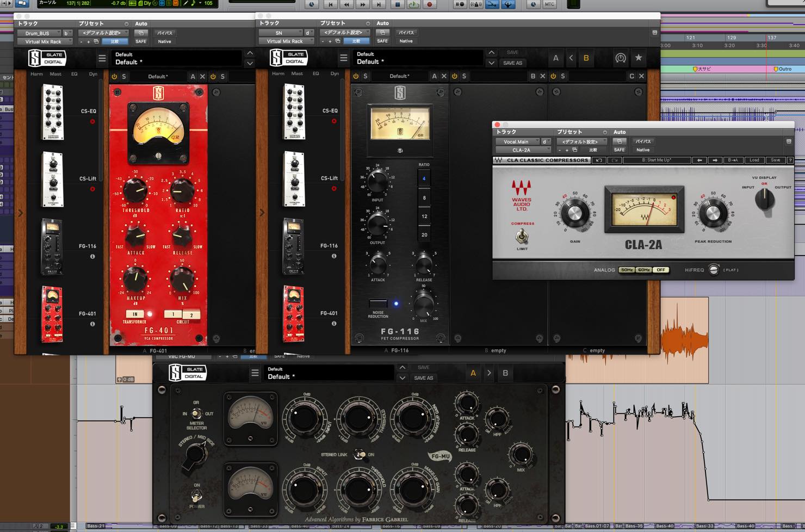This screenshot has height=532, width=805.
Task: Switch to EQ tab in Drum_BUS rack browser
Action: (x=74, y=74)
